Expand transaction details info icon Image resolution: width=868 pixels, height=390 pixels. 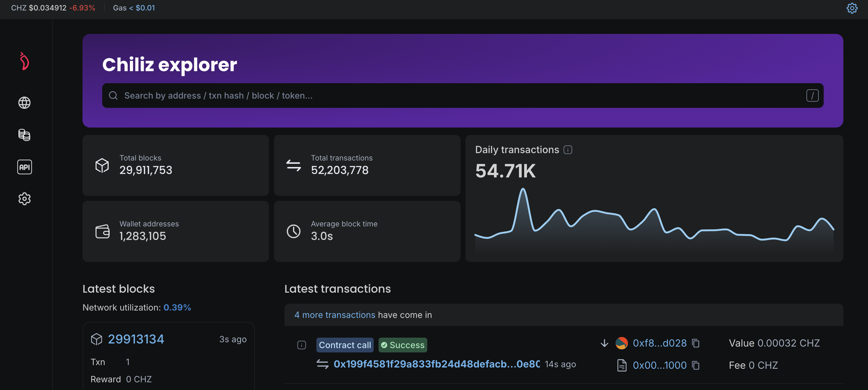point(301,345)
